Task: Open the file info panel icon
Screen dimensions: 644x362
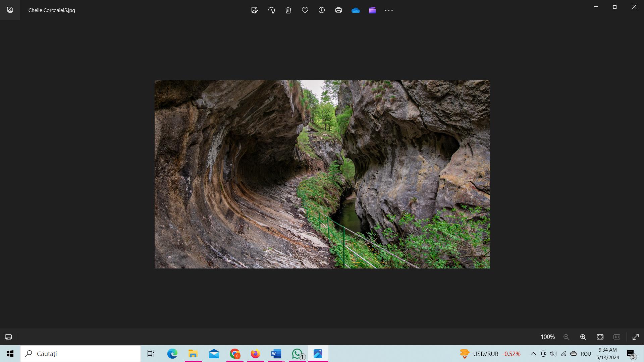Action: tap(322, 10)
